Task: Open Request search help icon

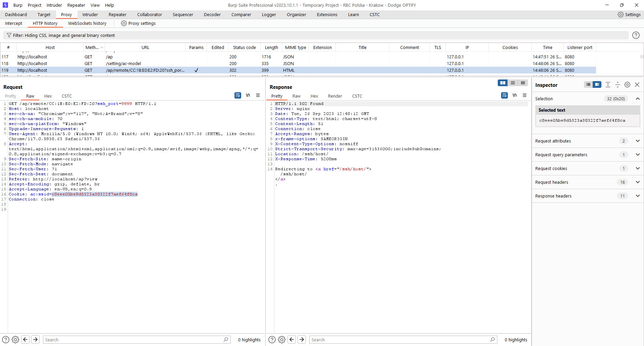Action: pos(6,340)
